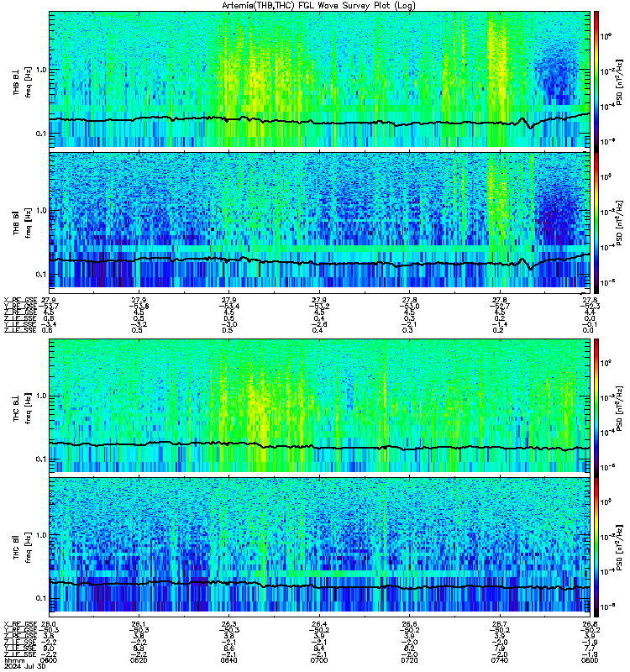Click the THB Y_RE_GSE value -53.4
630x672 pixels.
[228, 306]
